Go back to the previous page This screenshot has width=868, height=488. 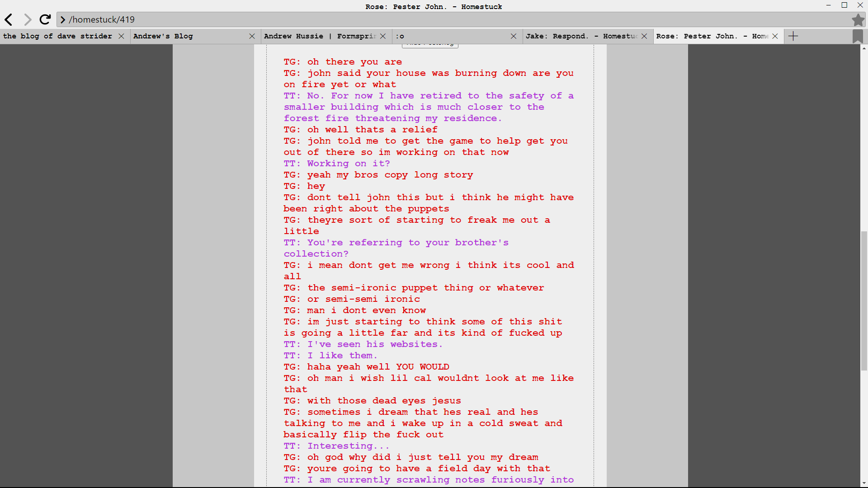coord(9,19)
